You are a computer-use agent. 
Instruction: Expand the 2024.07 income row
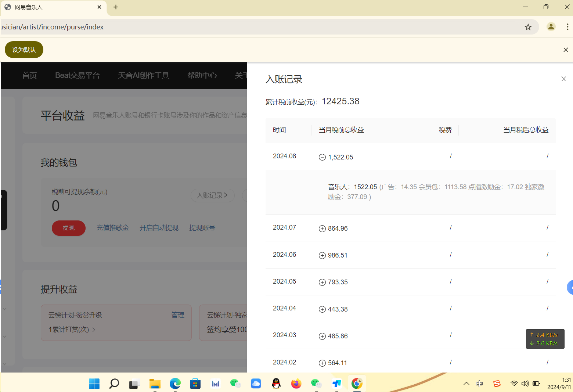tap(322, 229)
